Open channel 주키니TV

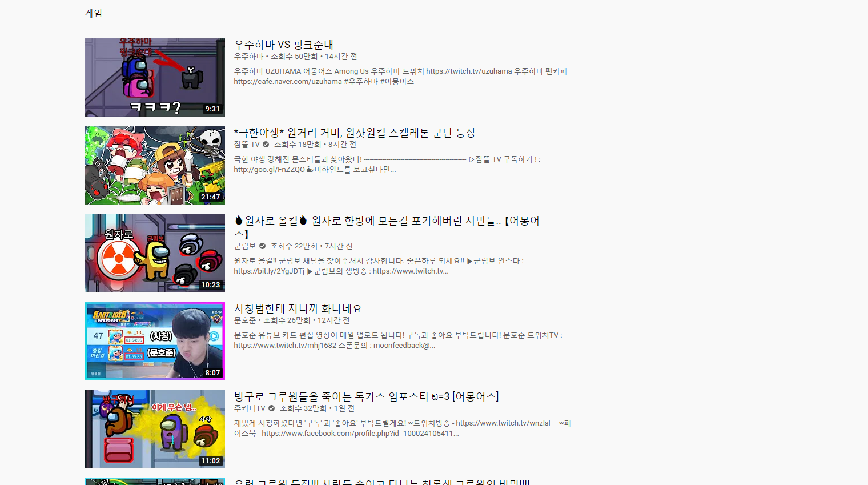(x=250, y=408)
